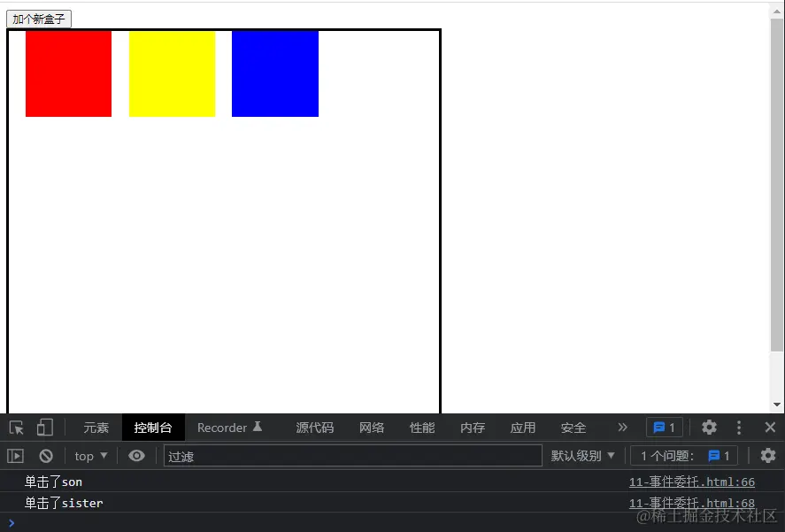The height and width of the screenshot is (532, 785).
Task: Click the page scrollbar down arrow
Action: pyautogui.click(x=777, y=405)
